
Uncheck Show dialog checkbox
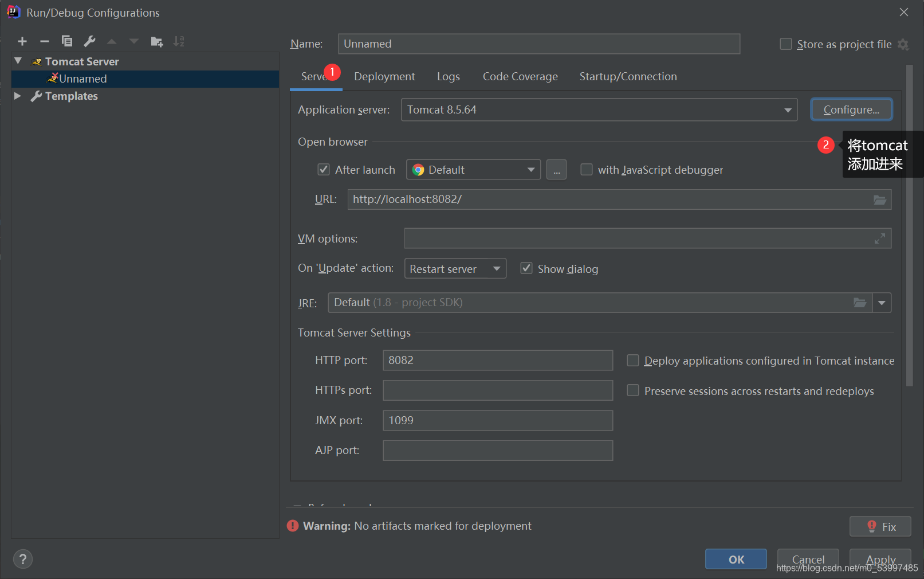[x=526, y=268]
